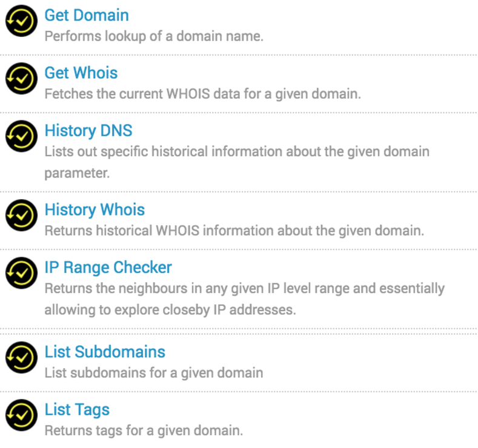Screen dimensions: 478x448
Task: Click 'Returns historical WHOIS information' description
Action: (x=234, y=231)
